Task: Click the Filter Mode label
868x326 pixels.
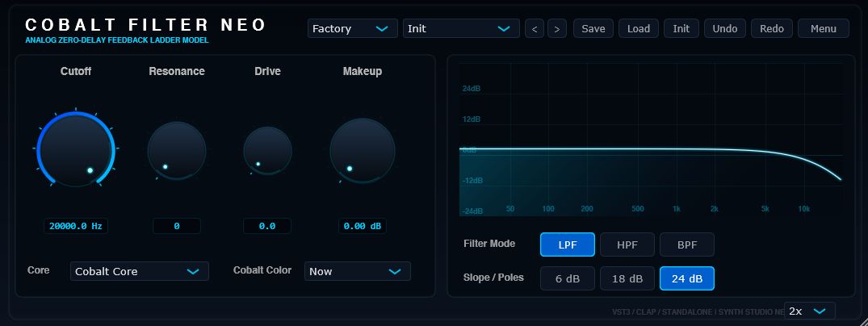Action: point(489,244)
